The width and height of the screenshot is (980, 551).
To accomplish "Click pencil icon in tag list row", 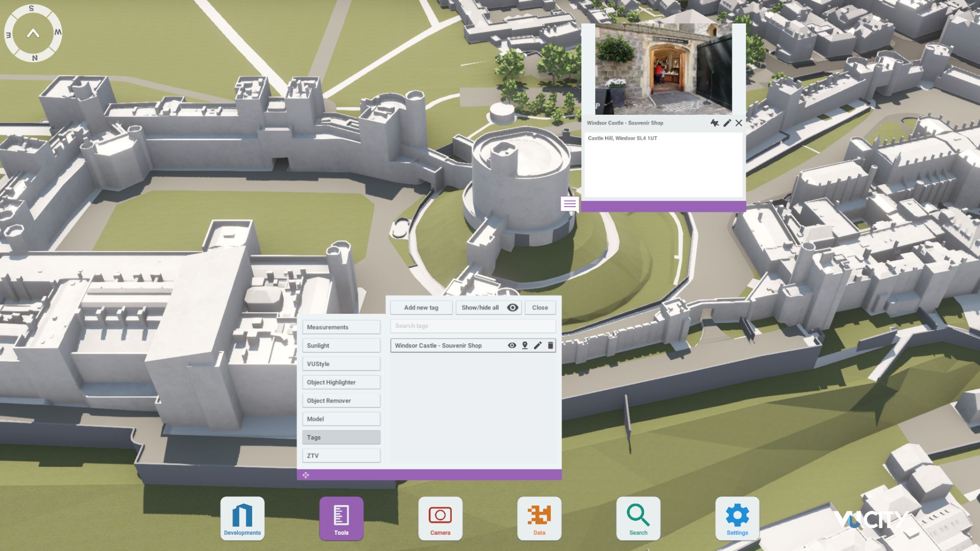I will pyautogui.click(x=537, y=345).
